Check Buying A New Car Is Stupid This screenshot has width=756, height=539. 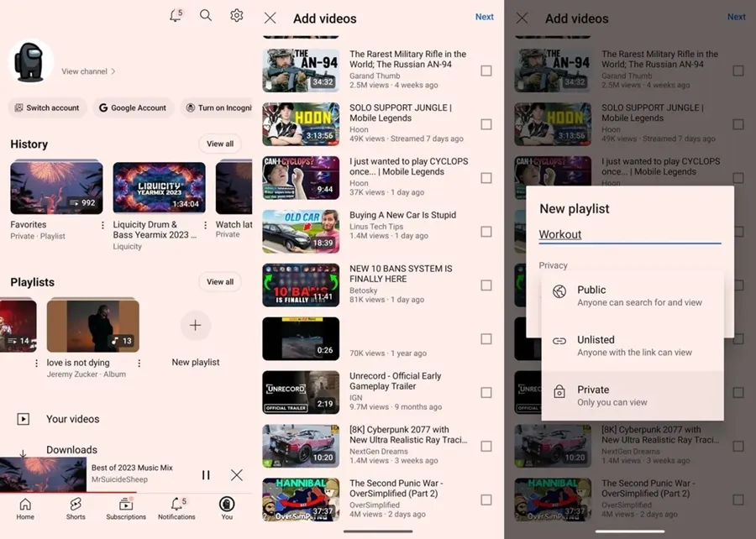click(486, 232)
